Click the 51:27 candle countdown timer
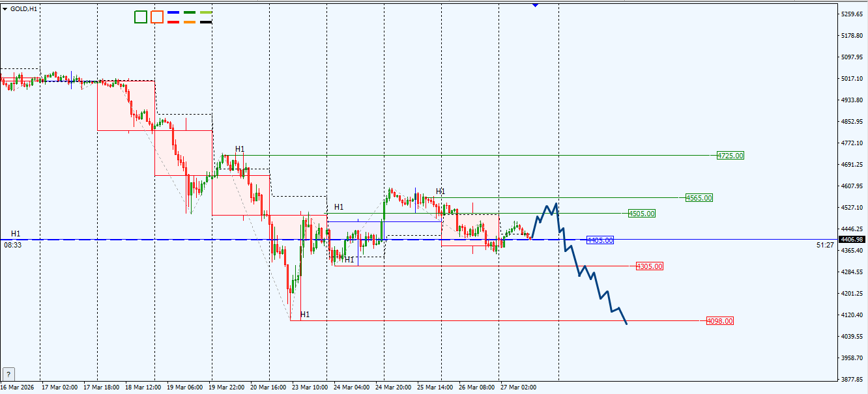 [824, 245]
